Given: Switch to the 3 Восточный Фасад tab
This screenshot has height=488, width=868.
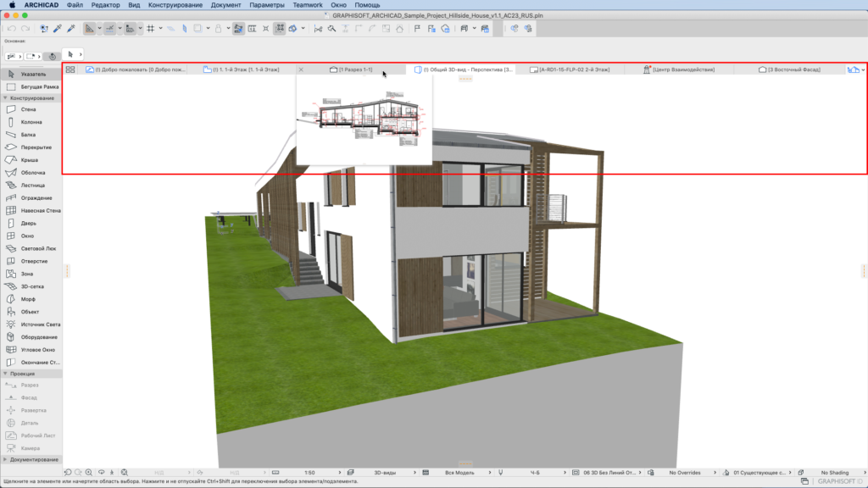Looking at the screenshot, I should coord(788,69).
